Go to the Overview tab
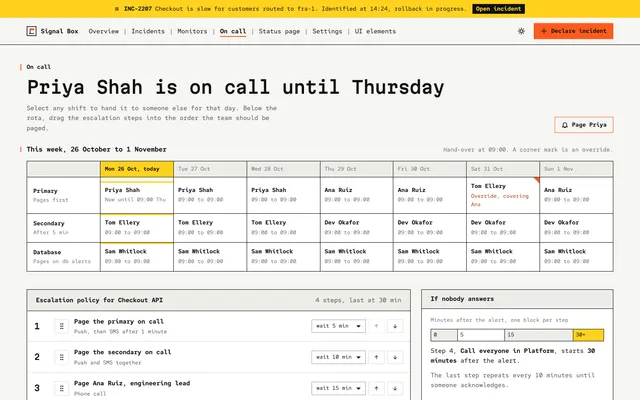Image resolution: width=640 pixels, height=400 pixels. click(104, 31)
